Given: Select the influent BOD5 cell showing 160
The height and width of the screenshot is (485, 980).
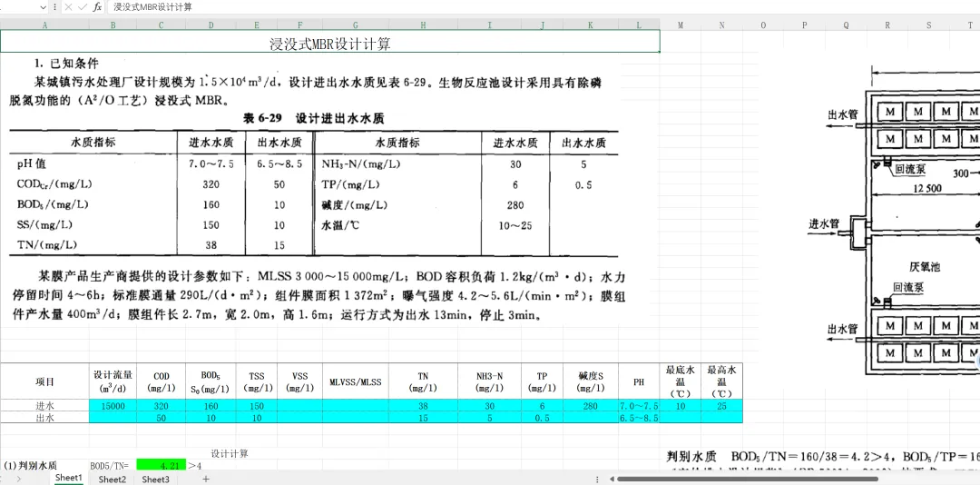Looking at the screenshot, I should click(x=211, y=405).
